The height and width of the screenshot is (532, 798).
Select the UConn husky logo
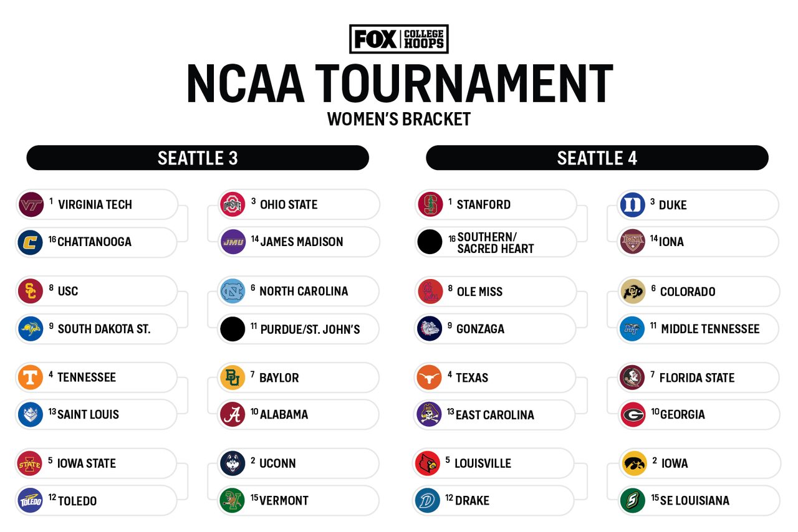pos(233,463)
